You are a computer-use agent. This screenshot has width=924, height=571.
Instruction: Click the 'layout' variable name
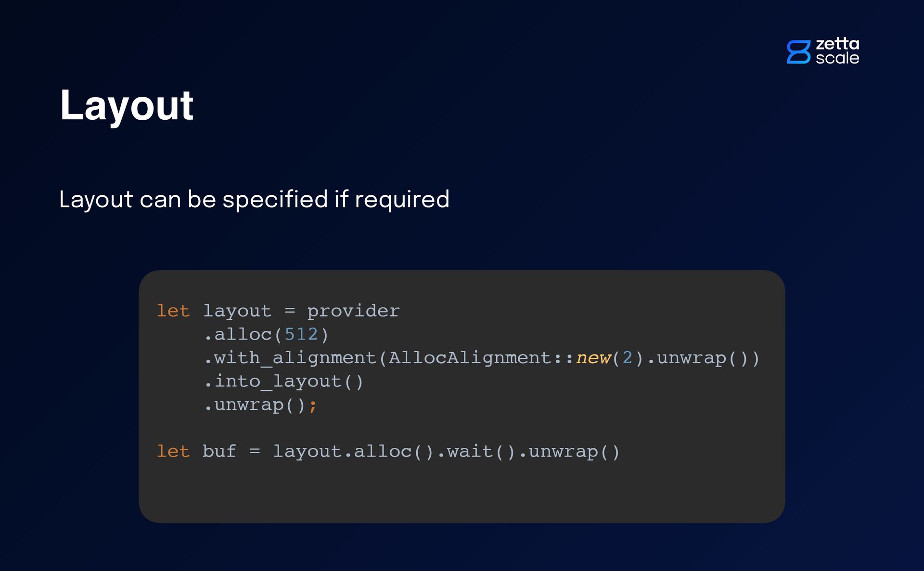pos(237,311)
